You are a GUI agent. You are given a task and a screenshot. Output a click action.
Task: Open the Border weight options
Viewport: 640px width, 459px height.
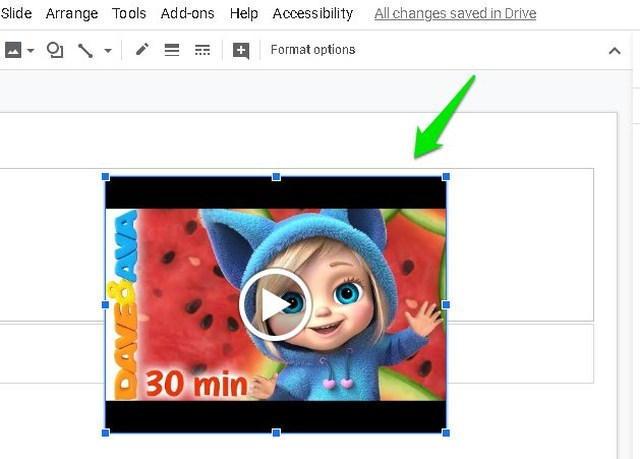coord(172,50)
